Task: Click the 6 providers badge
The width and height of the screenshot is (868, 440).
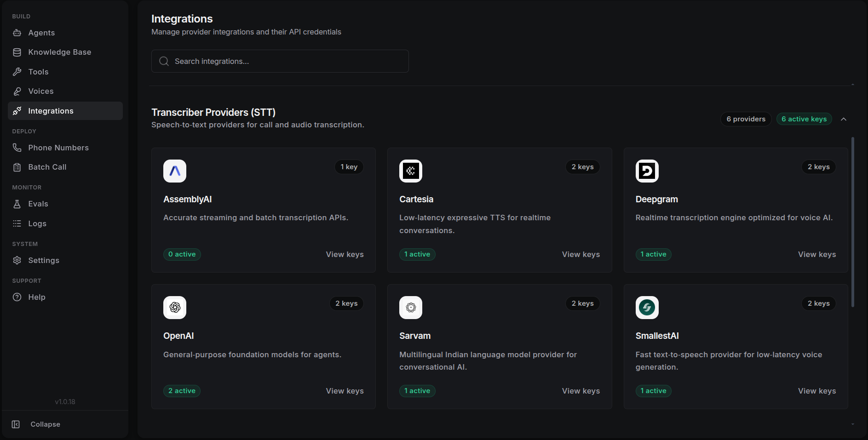Action: (x=746, y=119)
